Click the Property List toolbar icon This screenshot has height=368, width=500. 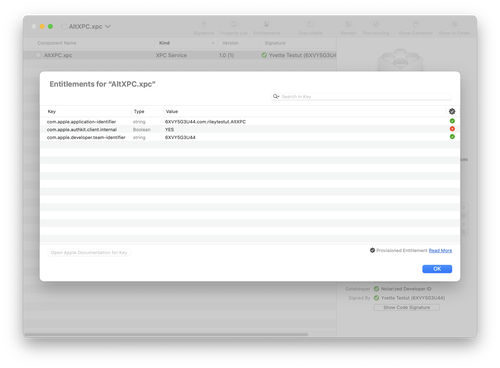(x=234, y=24)
